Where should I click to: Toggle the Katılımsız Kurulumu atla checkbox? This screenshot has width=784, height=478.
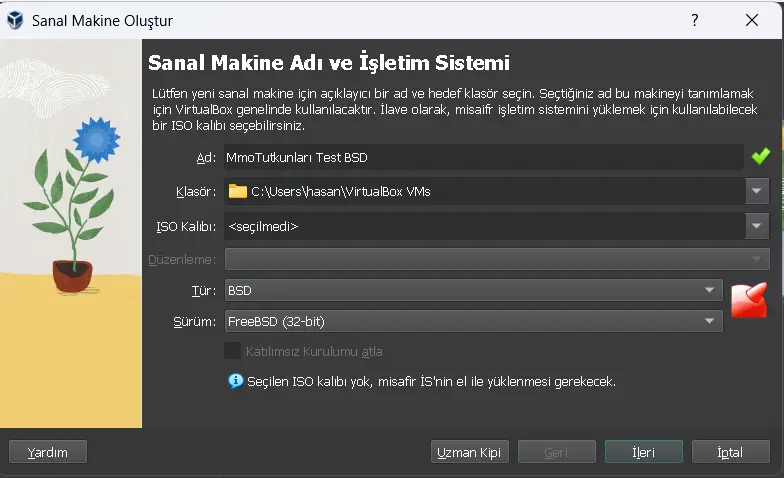coord(232,350)
